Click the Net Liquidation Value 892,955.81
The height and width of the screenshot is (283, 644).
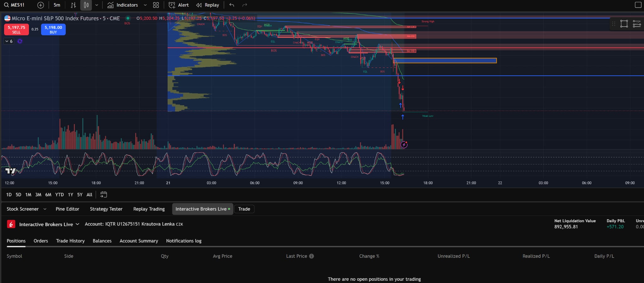[x=566, y=227]
